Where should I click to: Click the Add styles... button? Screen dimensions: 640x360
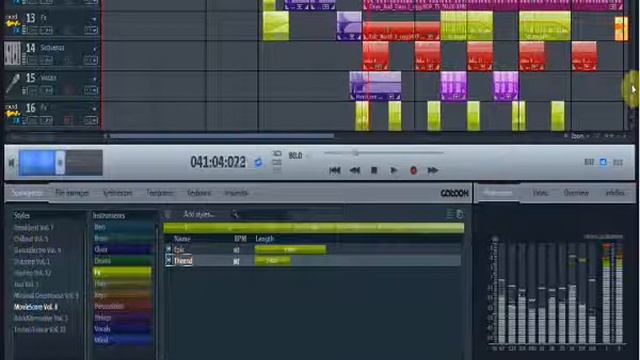click(x=199, y=214)
